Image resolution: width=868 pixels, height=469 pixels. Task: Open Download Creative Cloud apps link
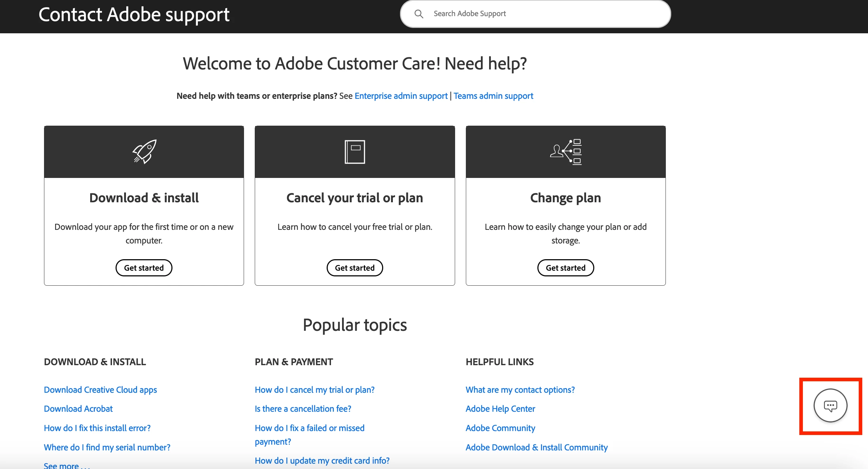pyautogui.click(x=100, y=390)
